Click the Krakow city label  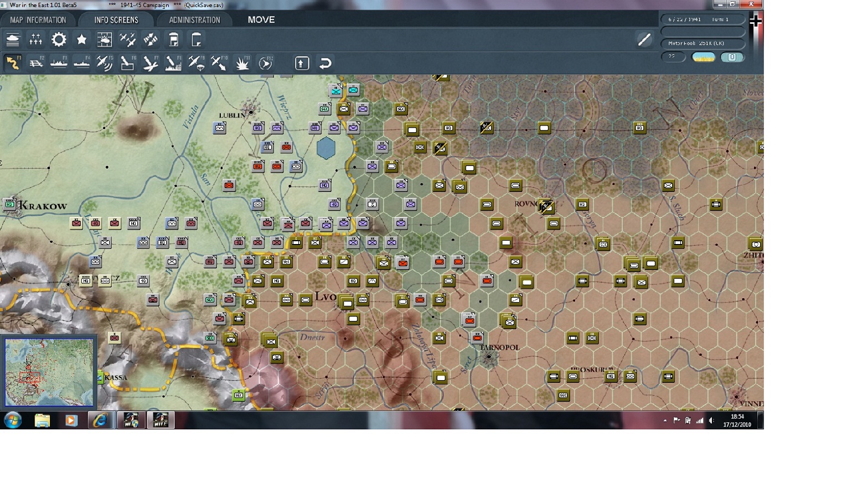pyautogui.click(x=43, y=206)
